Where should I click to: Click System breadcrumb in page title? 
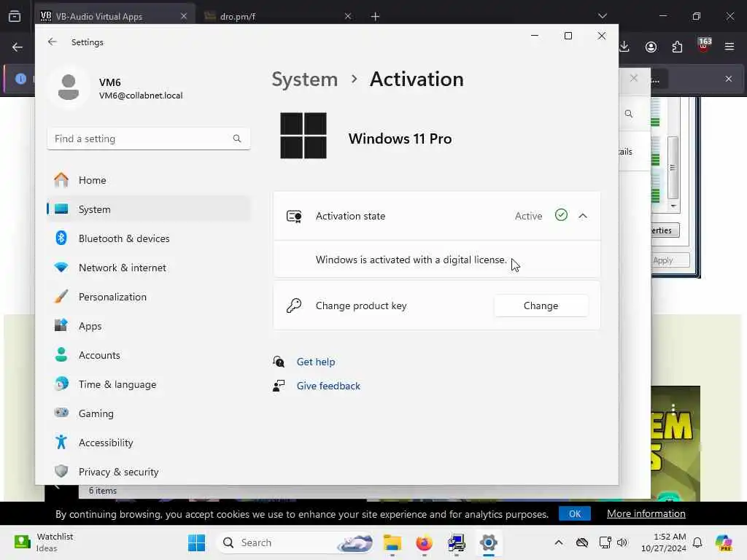304,79
